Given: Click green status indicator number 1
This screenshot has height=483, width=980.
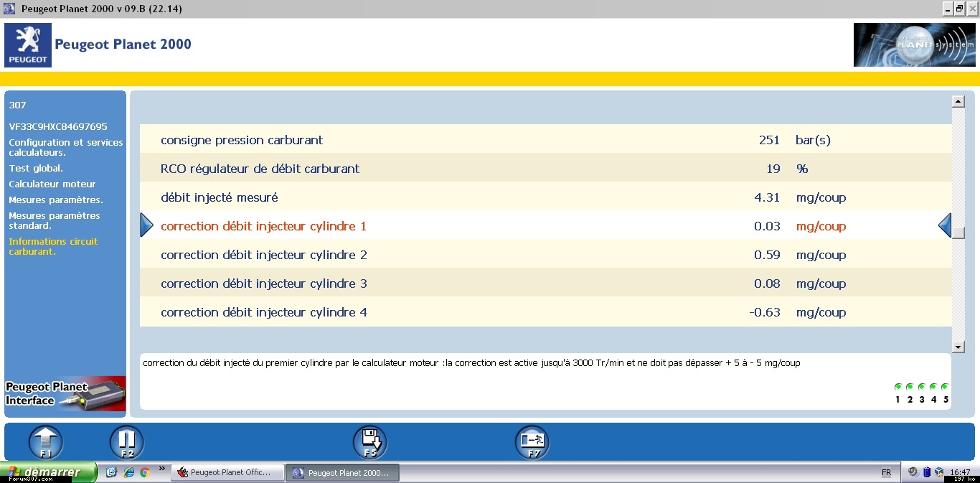Looking at the screenshot, I should (897, 387).
